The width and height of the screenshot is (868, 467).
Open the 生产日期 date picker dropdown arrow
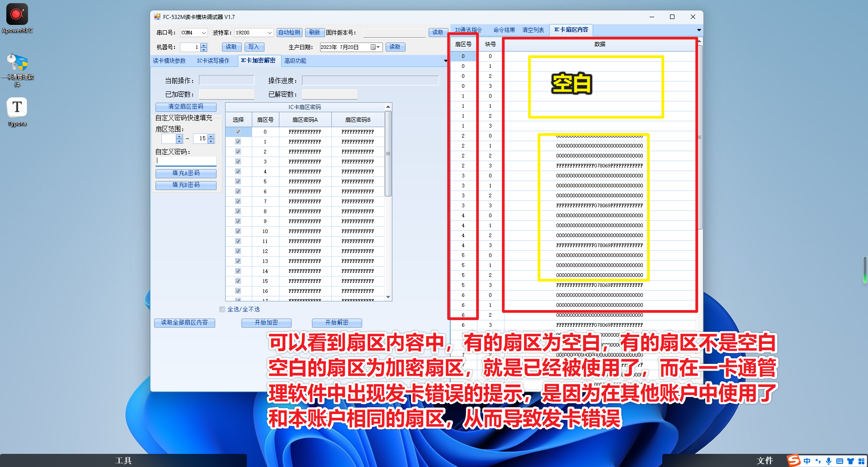click(x=379, y=47)
